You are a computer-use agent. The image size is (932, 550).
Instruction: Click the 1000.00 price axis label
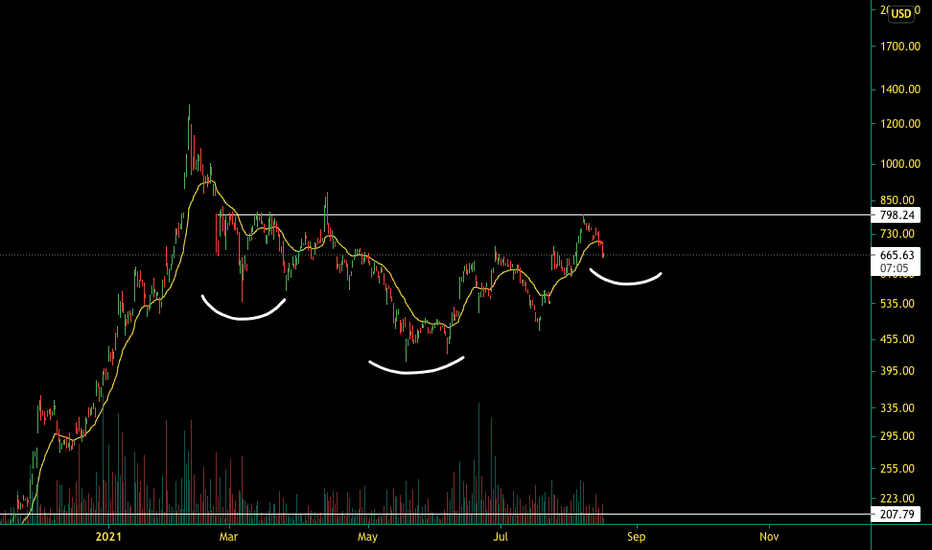(900, 164)
